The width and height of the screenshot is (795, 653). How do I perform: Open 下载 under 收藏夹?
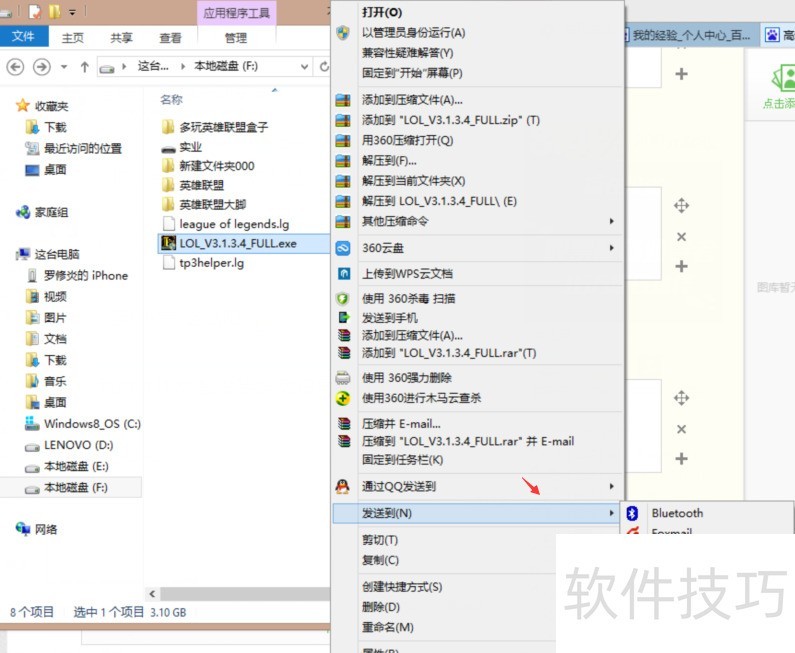pos(55,127)
